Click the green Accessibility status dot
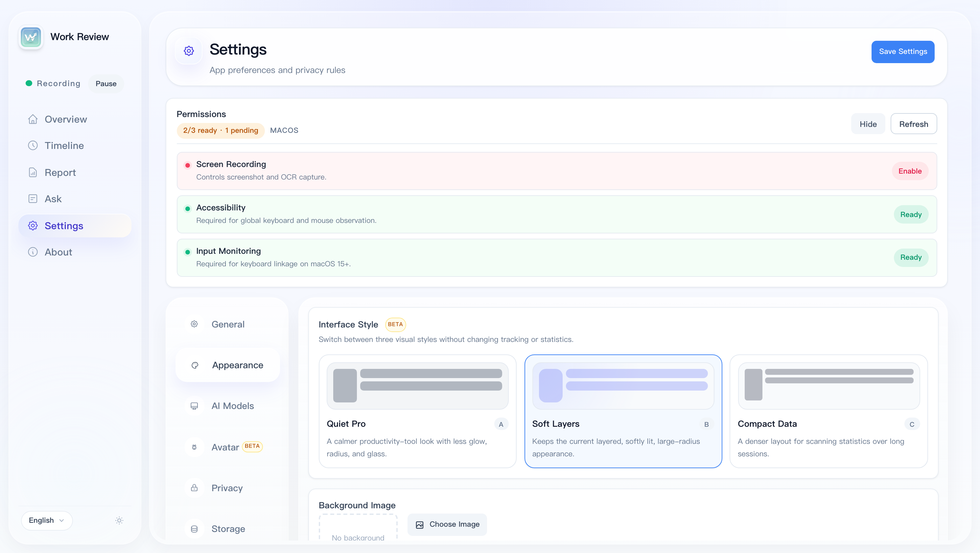980x553 pixels. (x=188, y=208)
